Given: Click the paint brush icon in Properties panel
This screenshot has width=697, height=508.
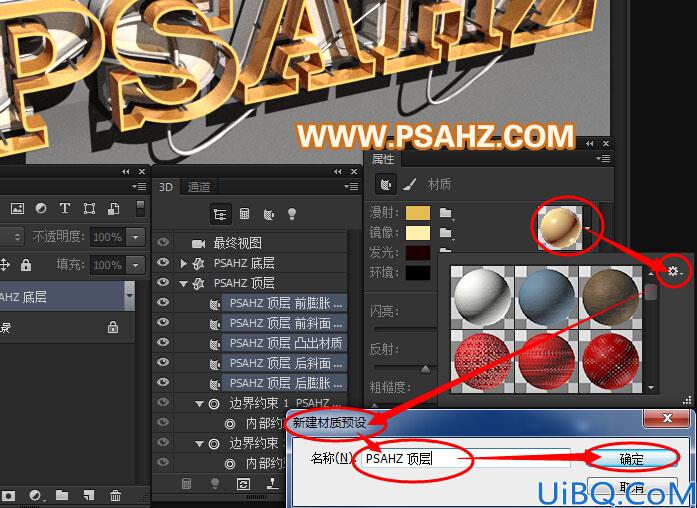Looking at the screenshot, I should coord(410,184).
